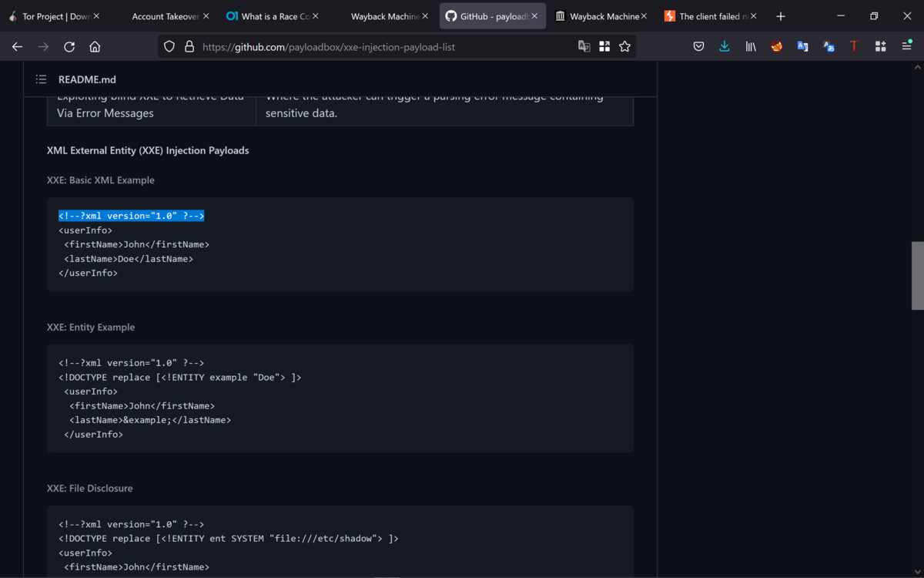Click the forward navigation arrow

coord(43,47)
